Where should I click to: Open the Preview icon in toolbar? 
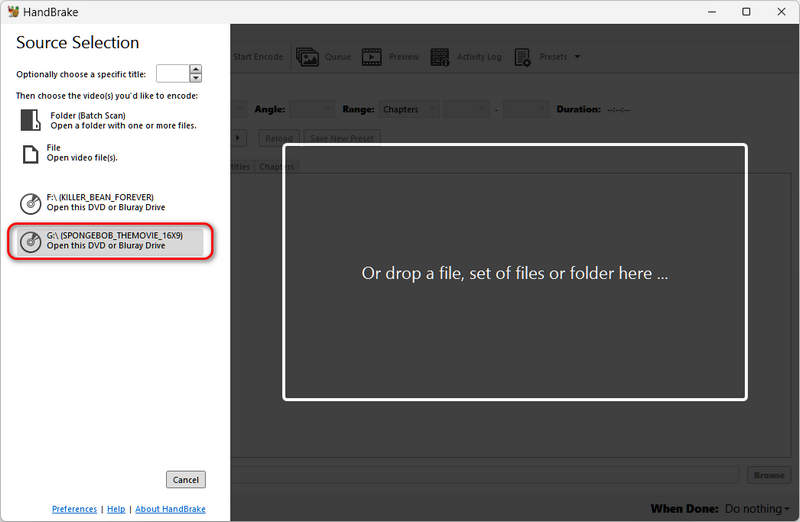pyautogui.click(x=371, y=57)
